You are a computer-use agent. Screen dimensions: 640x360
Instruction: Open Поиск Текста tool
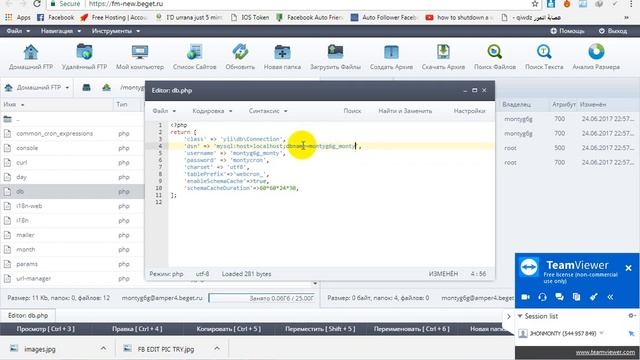(x=544, y=57)
